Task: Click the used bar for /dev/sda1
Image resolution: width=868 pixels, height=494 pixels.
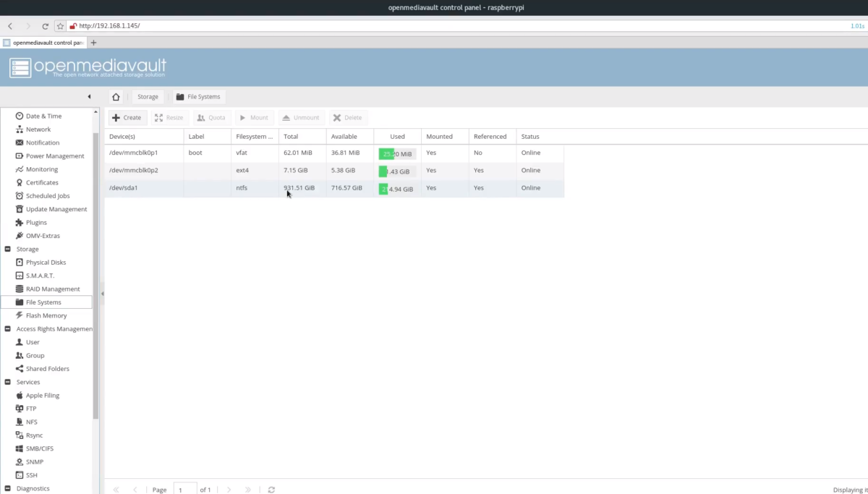Action: [x=397, y=189]
